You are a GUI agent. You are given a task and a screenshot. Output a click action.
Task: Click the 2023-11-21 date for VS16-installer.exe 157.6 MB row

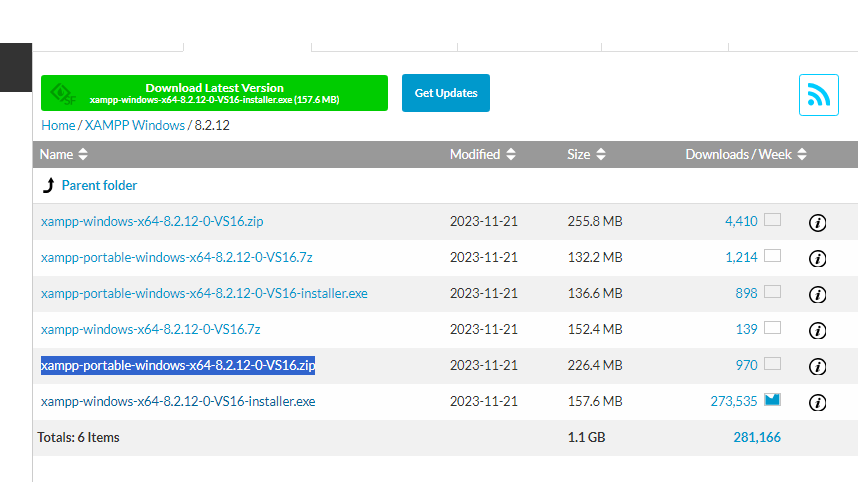[x=484, y=402]
